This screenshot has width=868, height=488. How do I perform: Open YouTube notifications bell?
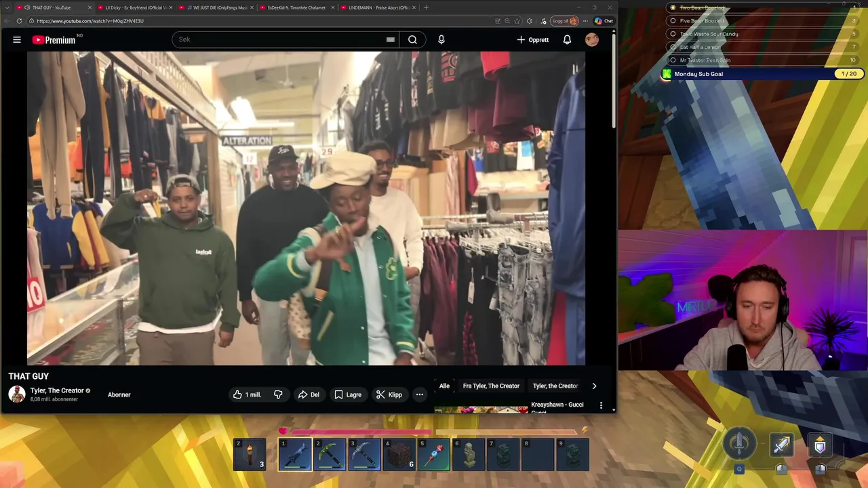pyautogui.click(x=567, y=40)
